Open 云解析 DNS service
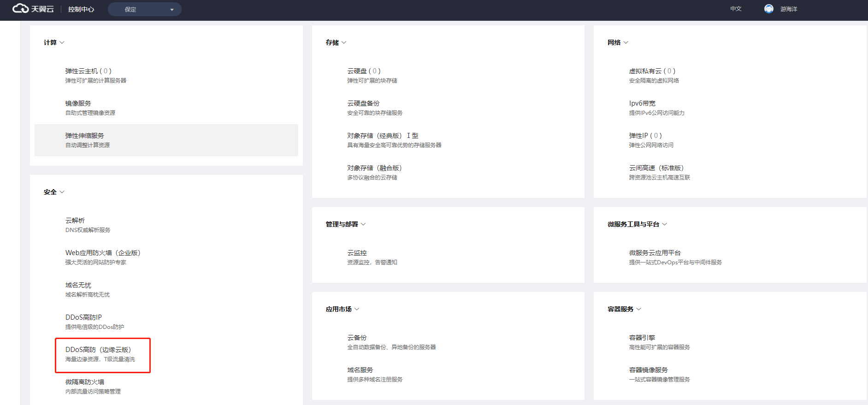Image resolution: width=868 pixels, height=405 pixels. coord(75,220)
